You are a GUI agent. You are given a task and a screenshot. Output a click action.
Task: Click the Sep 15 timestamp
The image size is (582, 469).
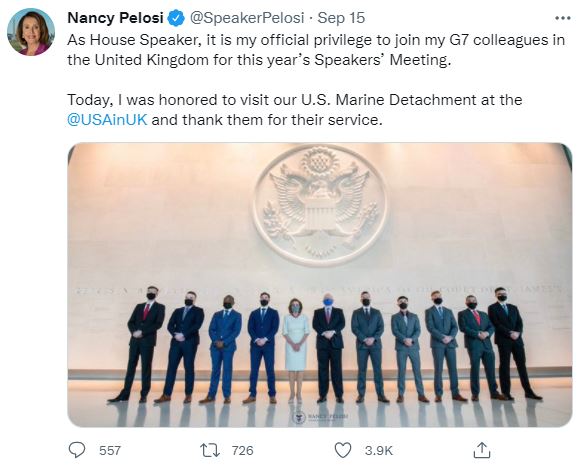point(341,18)
